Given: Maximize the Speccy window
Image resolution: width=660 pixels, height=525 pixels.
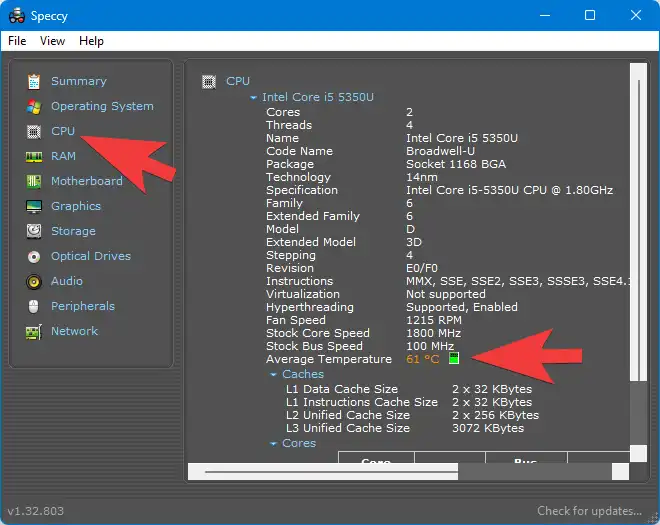Looking at the screenshot, I should (590, 16).
